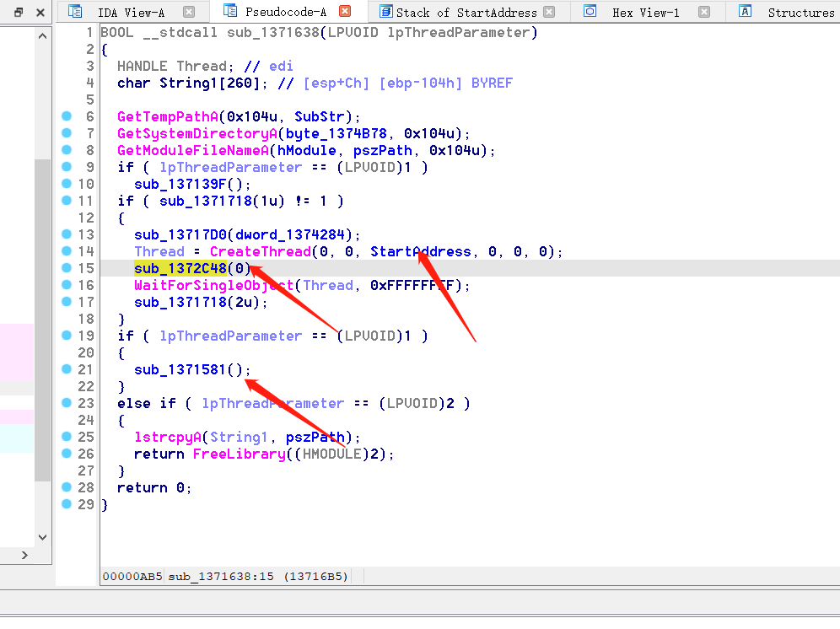840x629 pixels.
Task: Click the Stack of StartAddress tab icon
Action: 385,11
